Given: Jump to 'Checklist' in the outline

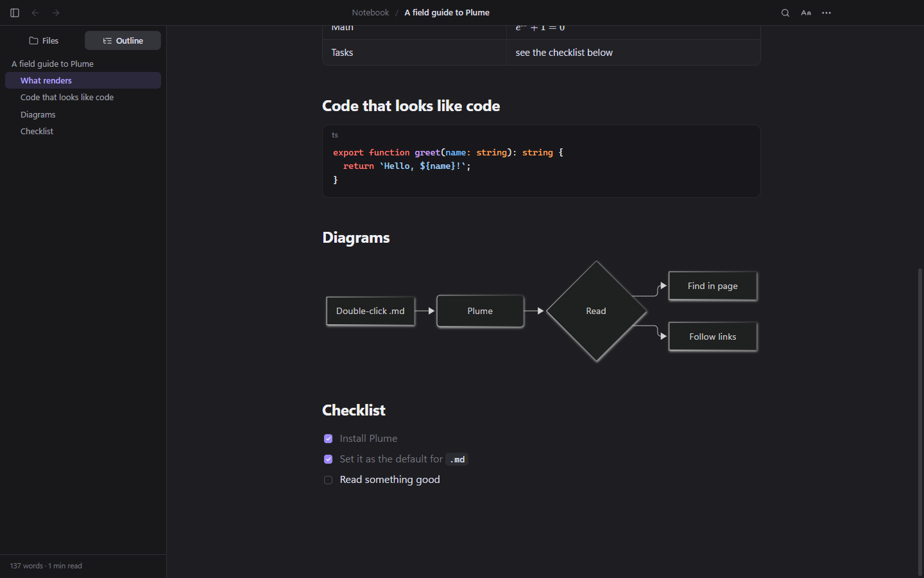Looking at the screenshot, I should point(83,131).
